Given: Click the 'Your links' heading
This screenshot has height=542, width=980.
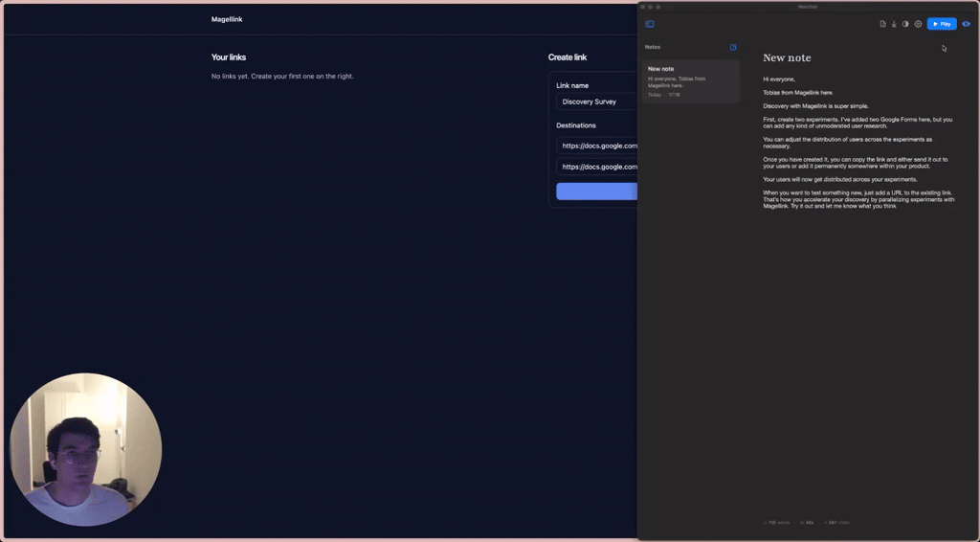Looking at the screenshot, I should coord(229,56).
